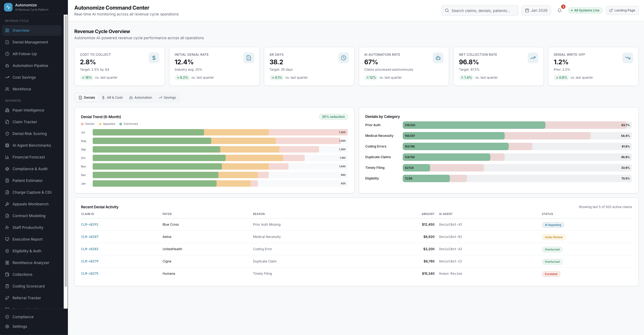Open the Savings view selector
The width and height of the screenshot is (644, 335).
point(167,97)
